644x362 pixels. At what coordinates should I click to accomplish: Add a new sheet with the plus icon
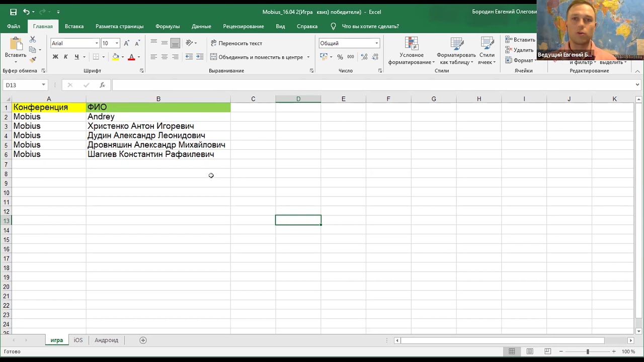pos(143,340)
